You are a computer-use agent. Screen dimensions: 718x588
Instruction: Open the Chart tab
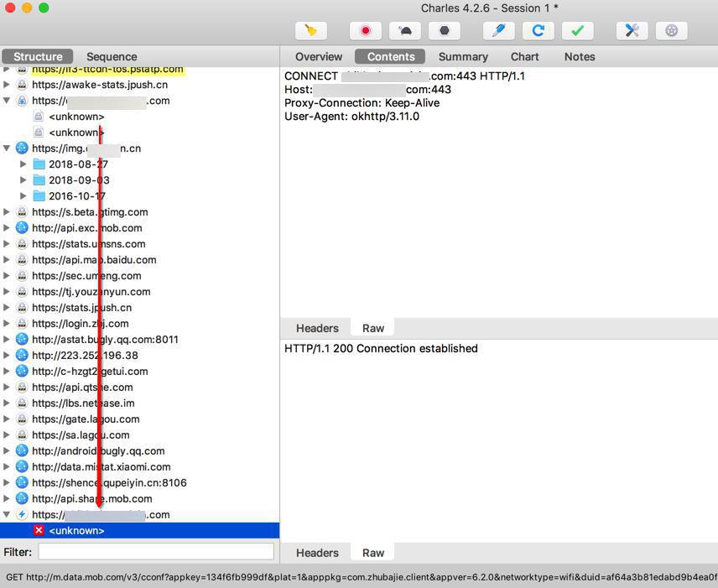click(x=525, y=56)
